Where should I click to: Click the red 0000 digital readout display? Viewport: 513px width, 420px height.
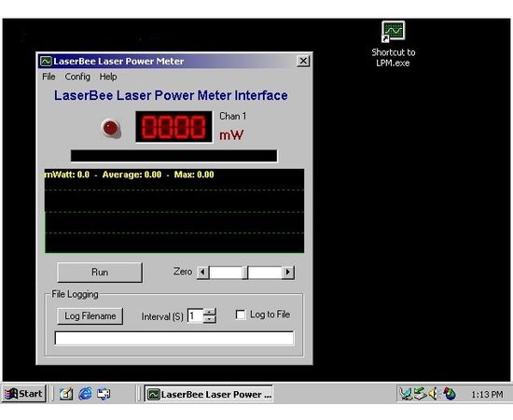[x=174, y=127]
